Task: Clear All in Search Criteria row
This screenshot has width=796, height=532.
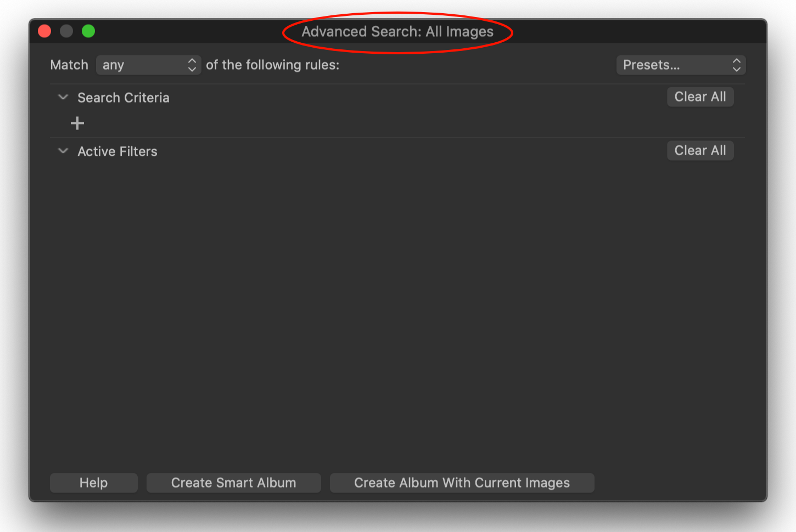Action: tap(700, 97)
